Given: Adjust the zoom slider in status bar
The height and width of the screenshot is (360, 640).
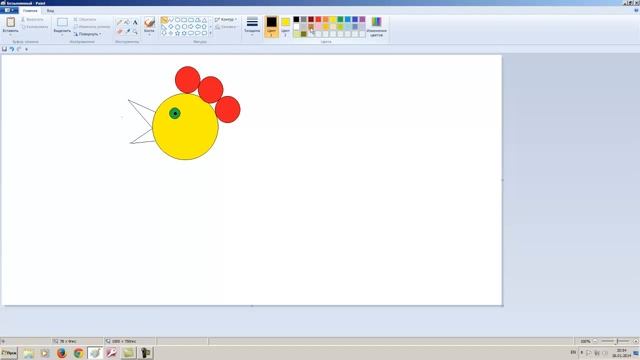Looking at the screenshot, I should point(616,341).
